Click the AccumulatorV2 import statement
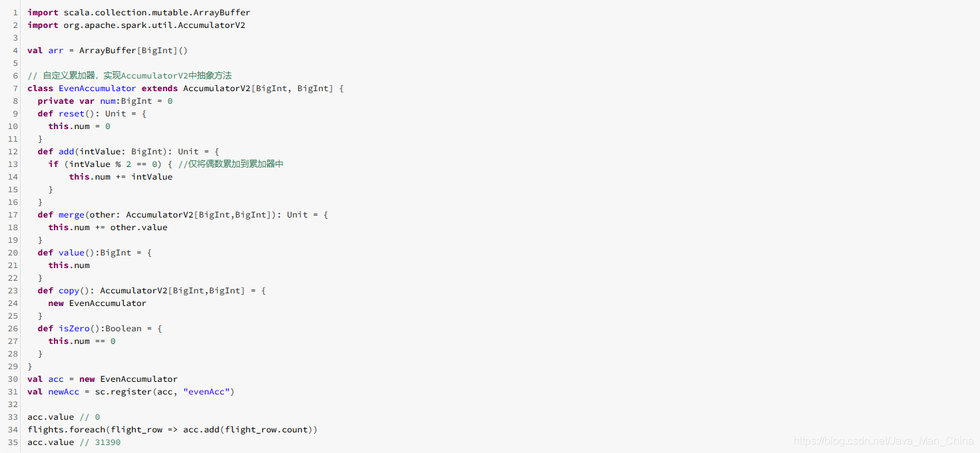980x453 pixels. (136, 25)
